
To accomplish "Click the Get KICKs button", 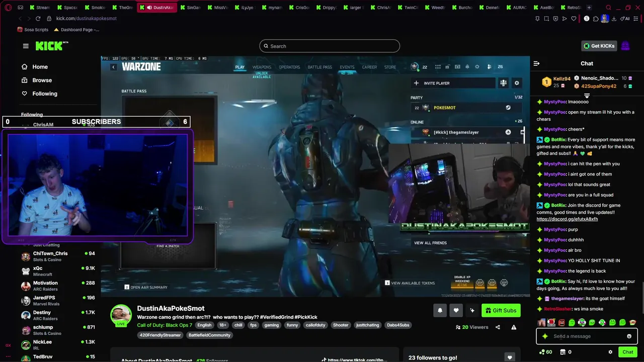I will pos(599,46).
